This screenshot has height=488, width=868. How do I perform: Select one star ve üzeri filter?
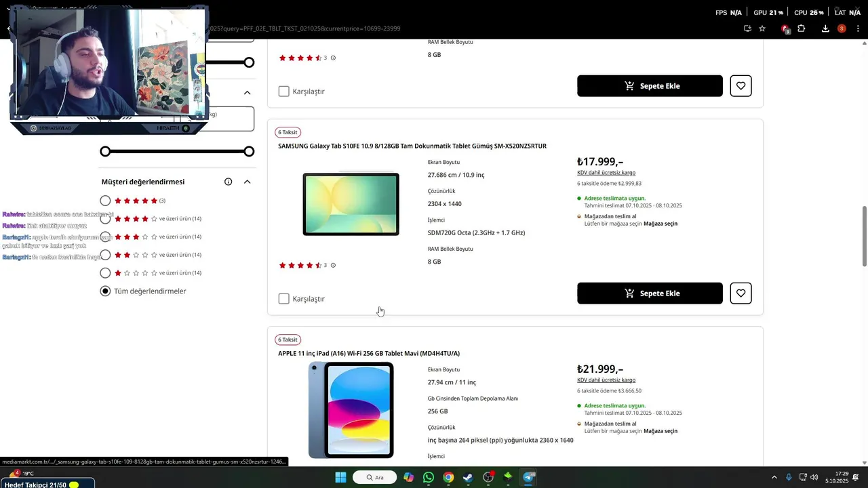click(105, 273)
